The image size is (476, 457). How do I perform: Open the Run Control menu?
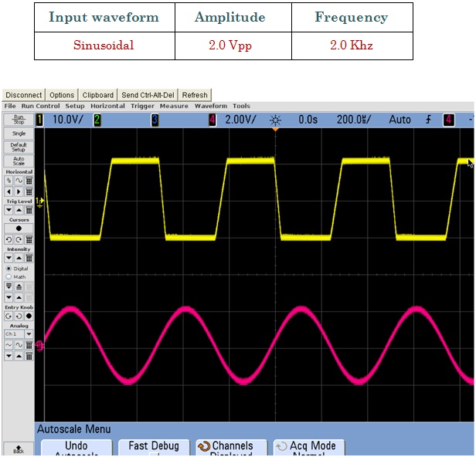[40, 106]
